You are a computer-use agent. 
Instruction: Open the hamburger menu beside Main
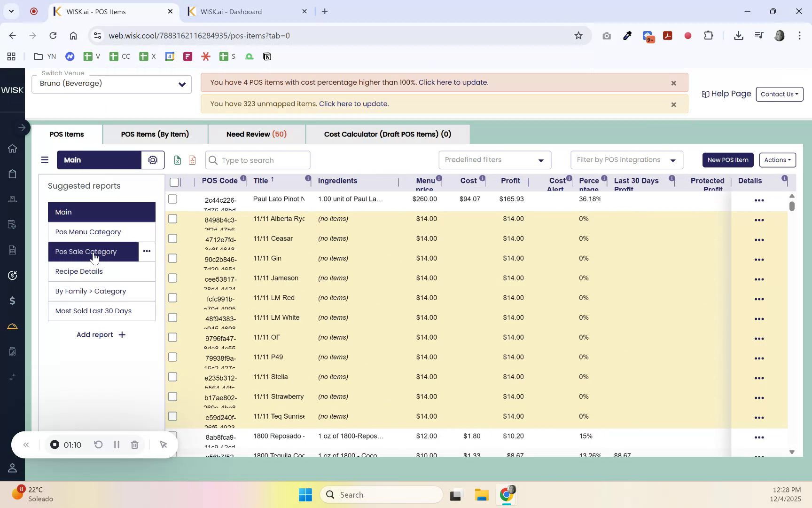coord(45,160)
